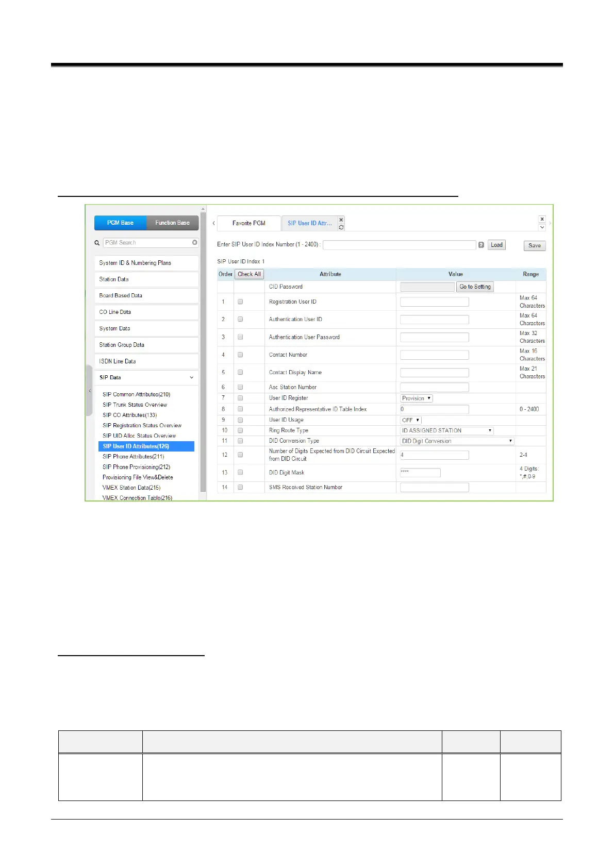Tick the SMS Received Station Number checkbox
The image size is (614, 868).
[240, 487]
